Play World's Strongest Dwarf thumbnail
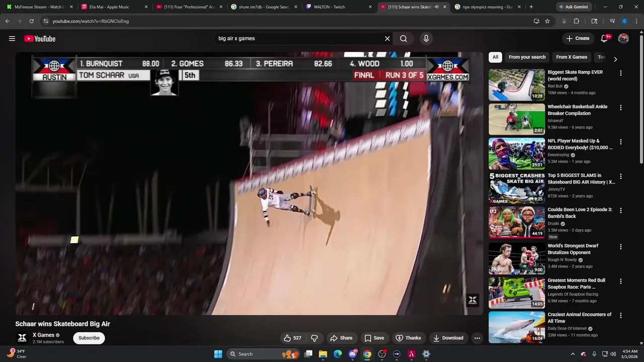This screenshot has height=362, width=644. coord(517,258)
